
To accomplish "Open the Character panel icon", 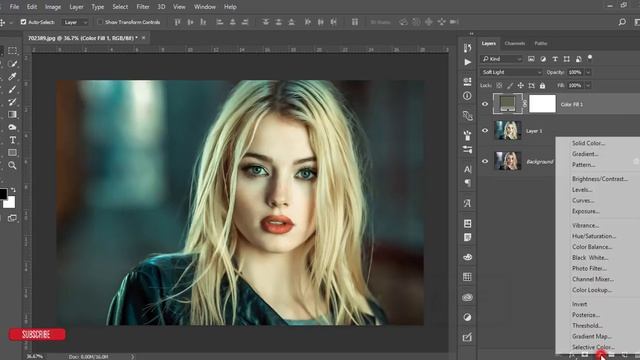I will [x=467, y=169].
